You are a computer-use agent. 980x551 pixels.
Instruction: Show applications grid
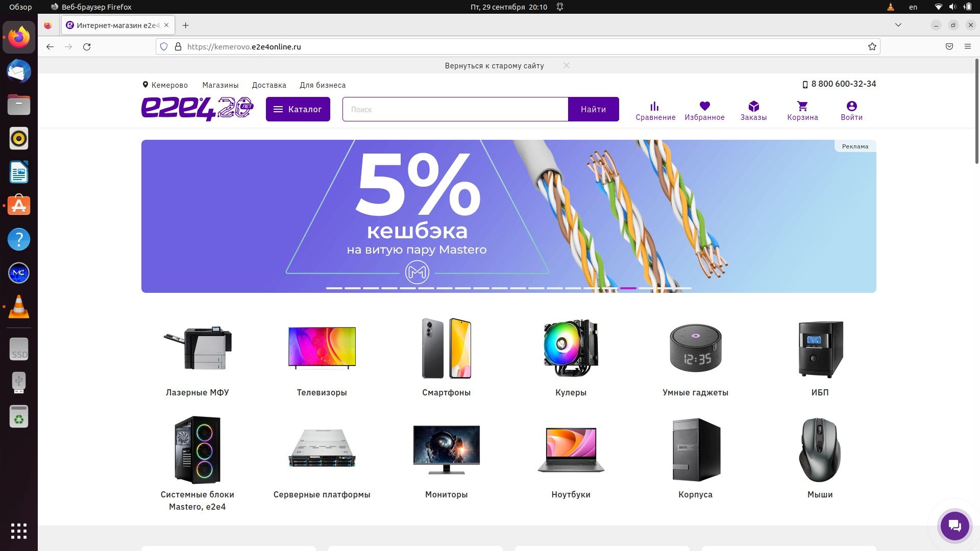pos(19,531)
